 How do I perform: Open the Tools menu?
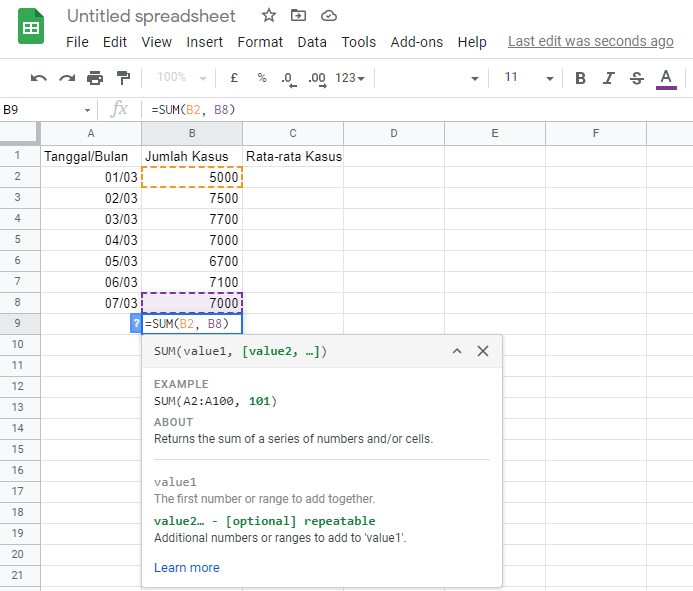[358, 42]
